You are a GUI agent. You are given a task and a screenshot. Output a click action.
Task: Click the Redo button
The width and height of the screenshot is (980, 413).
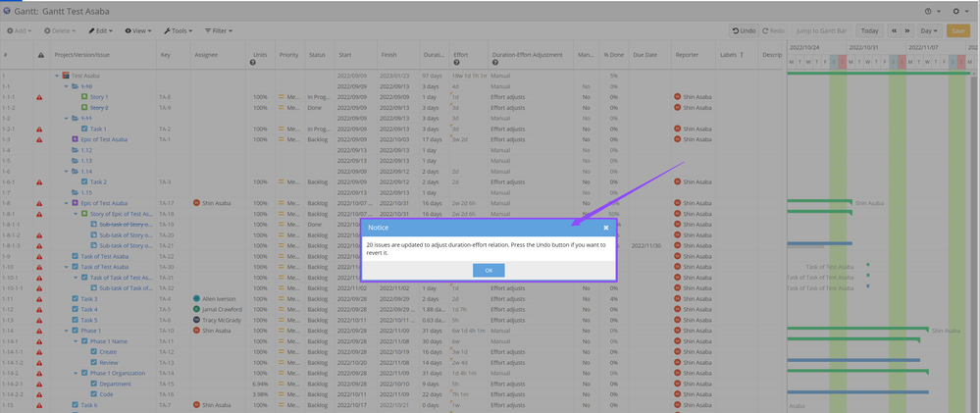[x=773, y=30]
